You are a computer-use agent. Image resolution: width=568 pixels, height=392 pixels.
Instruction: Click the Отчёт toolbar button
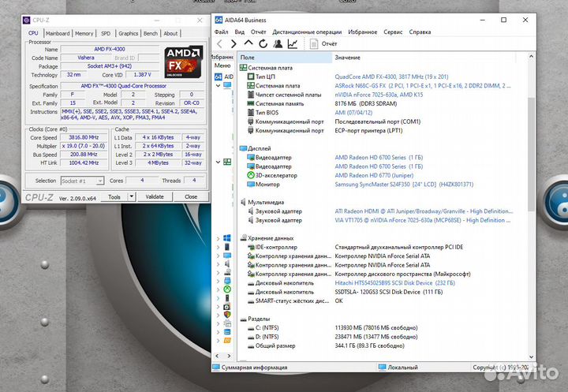coord(323,44)
